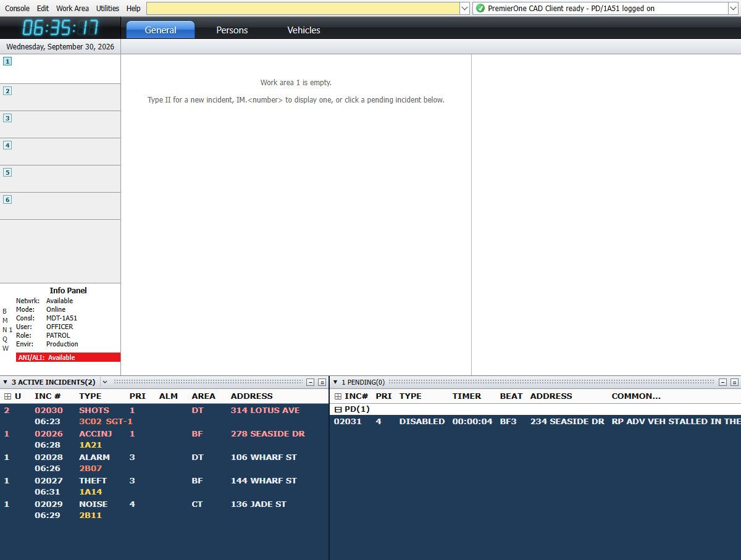The image size is (741, 560).
Task: Select incident 02030 SHOTS row
Action: coord(164,416)
